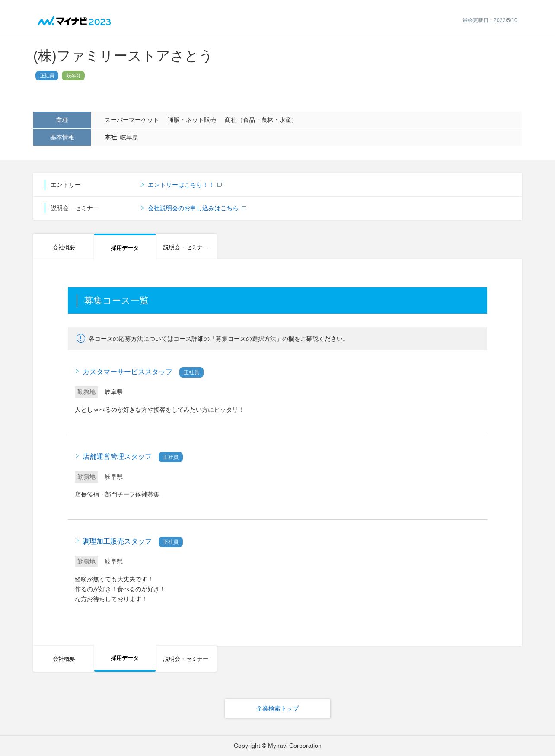Click 正社員 badge beside 調理加工販売スタッフ
Screen dimensions: 555x756
171,542
